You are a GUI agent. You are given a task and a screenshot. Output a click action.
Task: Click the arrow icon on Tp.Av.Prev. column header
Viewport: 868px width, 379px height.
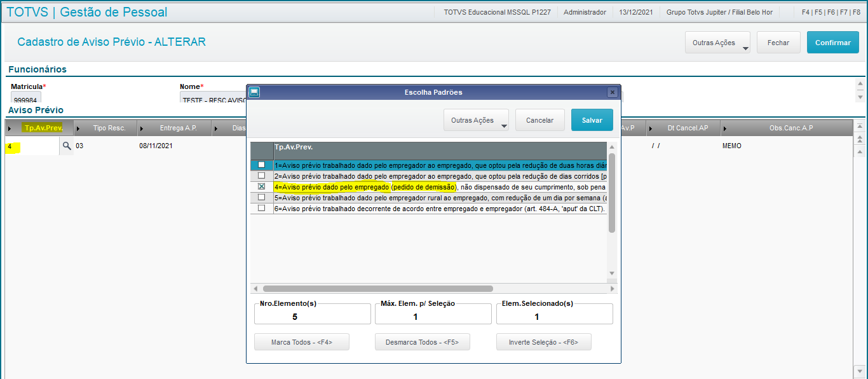pyautogui.click(x=10, y=128)
